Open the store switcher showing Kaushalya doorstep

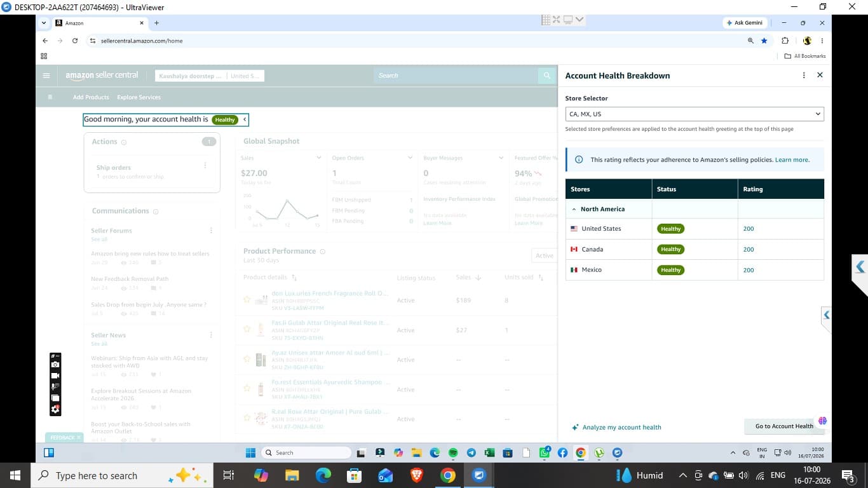210,76
